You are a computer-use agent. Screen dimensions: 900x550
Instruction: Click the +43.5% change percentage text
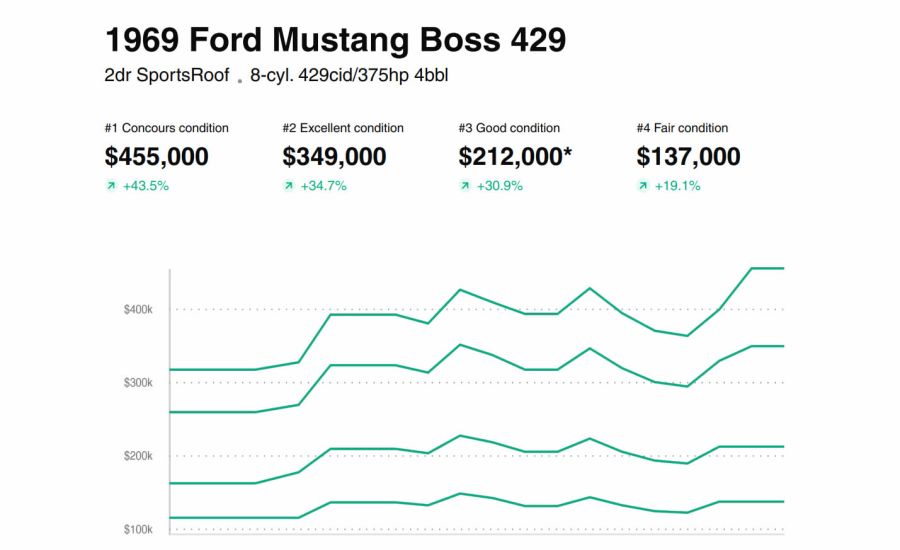coord(146,186)
